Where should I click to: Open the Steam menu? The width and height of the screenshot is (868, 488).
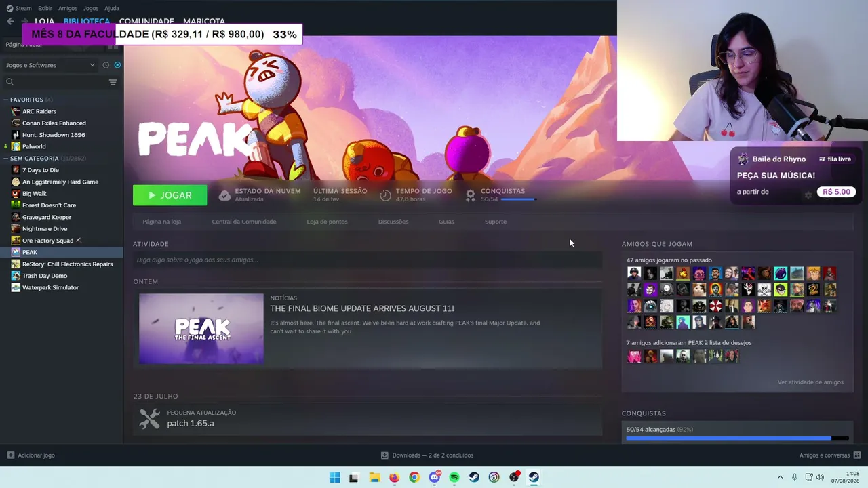[x=23, y=8]
